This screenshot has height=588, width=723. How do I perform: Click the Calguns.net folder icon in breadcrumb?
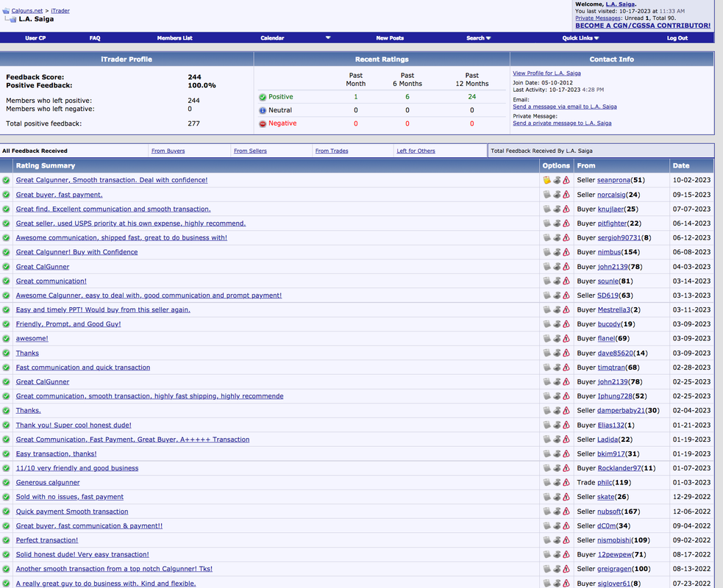point(6,10)
